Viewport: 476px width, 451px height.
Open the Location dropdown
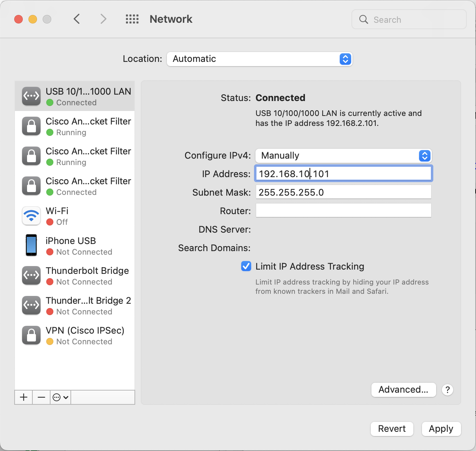(x=259, y=59)
